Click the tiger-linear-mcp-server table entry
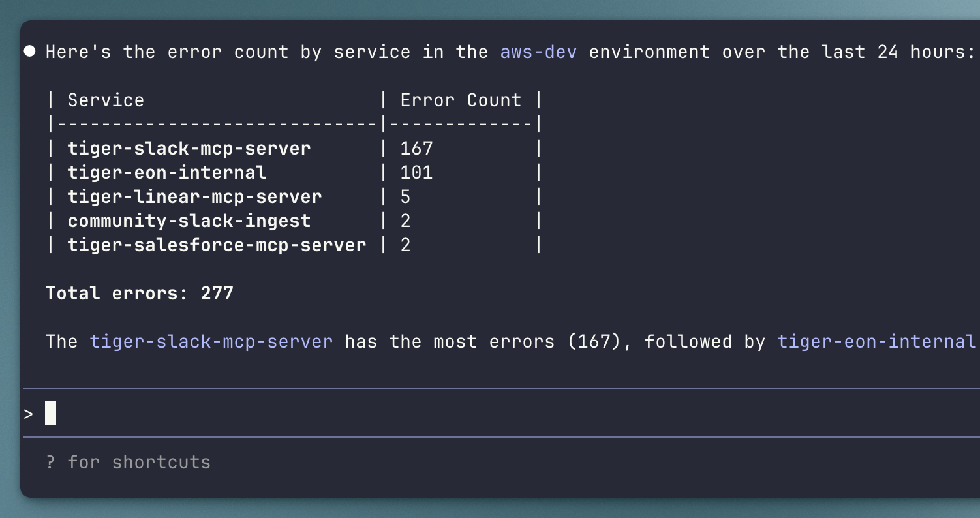The image size is (980, 518). click(x=194, y=196)
